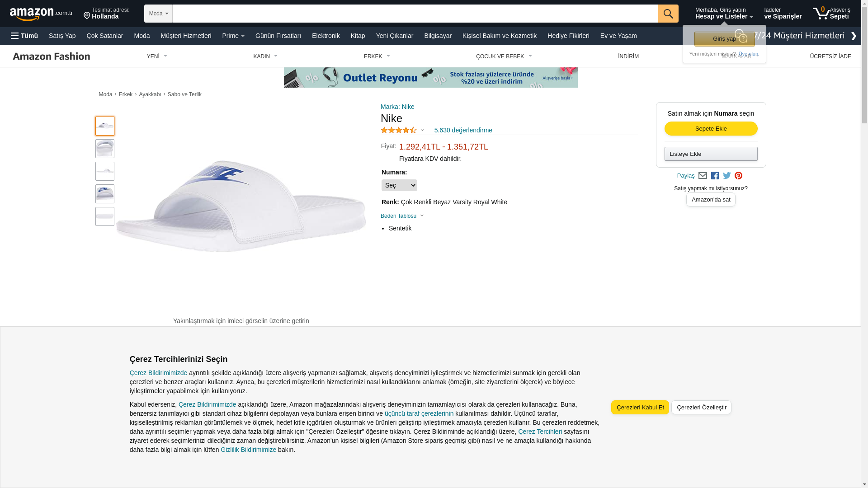Select the fourth product thumbnail image
The image size is (868, 488).
click(105, 194)
